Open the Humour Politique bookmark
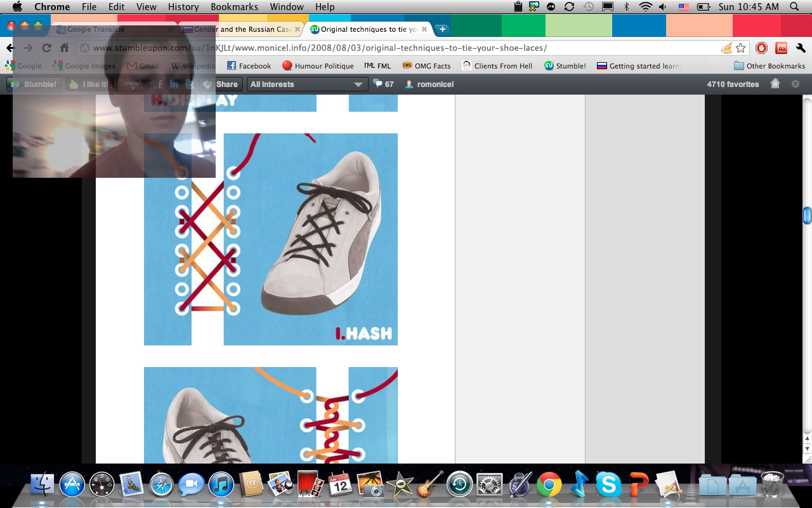812x508 pixels. pos(318,65)
